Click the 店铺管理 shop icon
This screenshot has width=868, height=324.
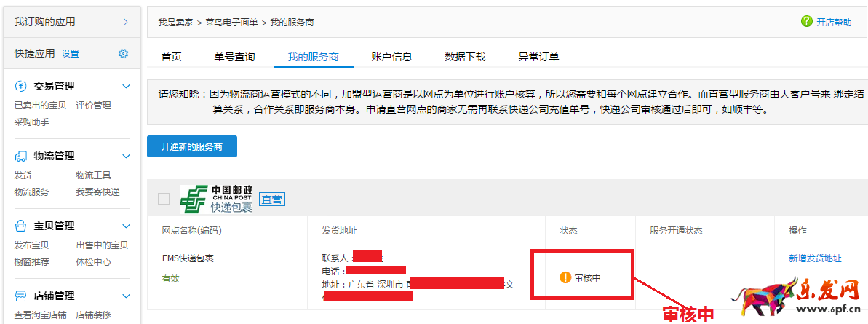click(x=21, y=296)
